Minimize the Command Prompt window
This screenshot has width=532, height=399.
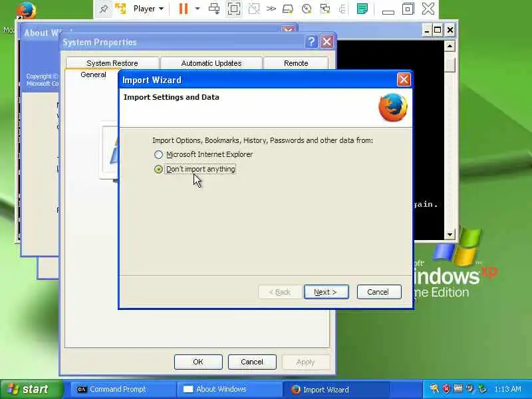(427, 31)
